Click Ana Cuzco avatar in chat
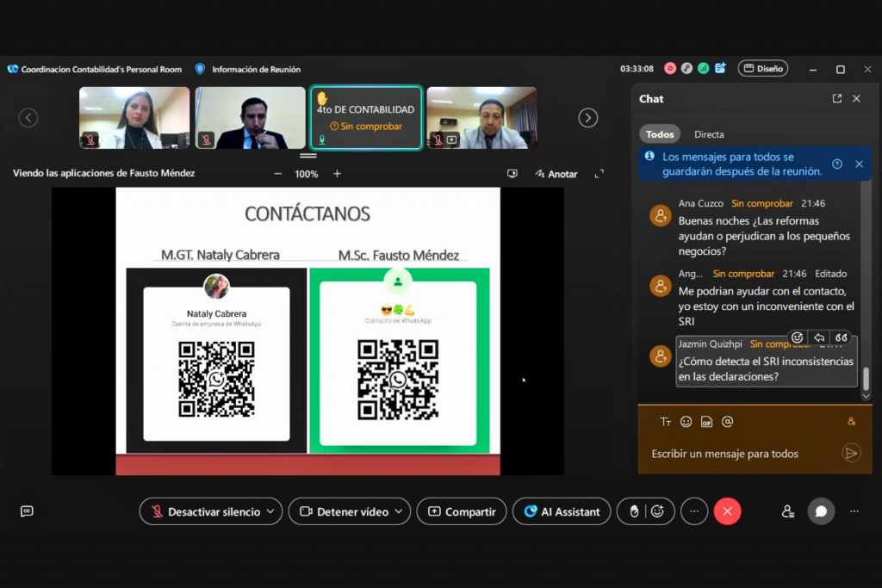 click(x=661, y=214)
